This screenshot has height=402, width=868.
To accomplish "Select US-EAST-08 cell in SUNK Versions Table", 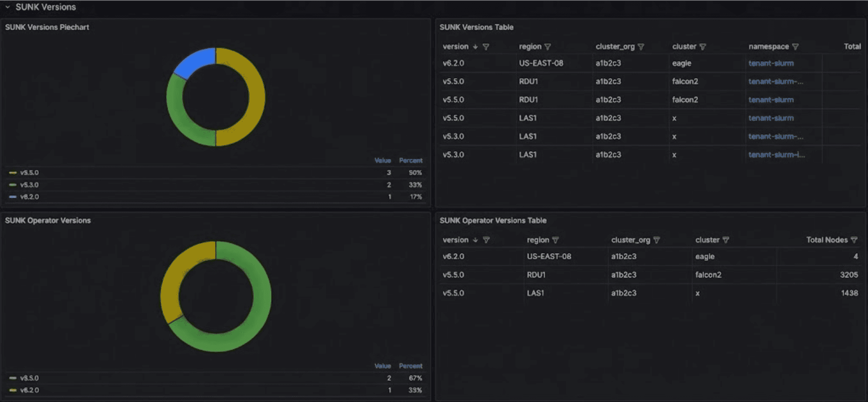I will coord(541,63).
